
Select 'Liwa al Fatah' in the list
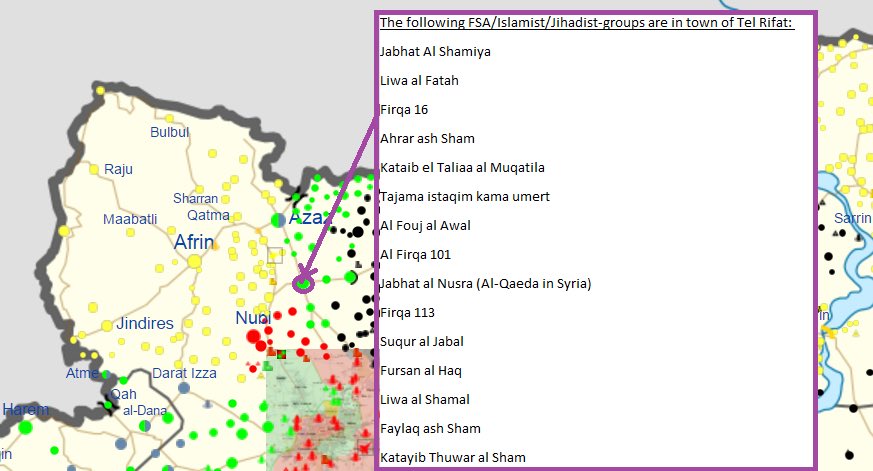click(x=419, y=81)
